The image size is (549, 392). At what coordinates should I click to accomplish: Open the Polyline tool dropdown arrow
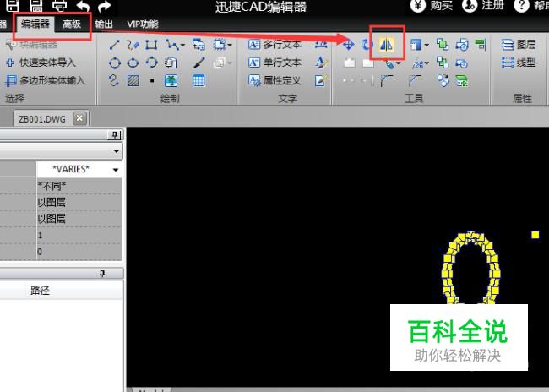coord(182,45)
